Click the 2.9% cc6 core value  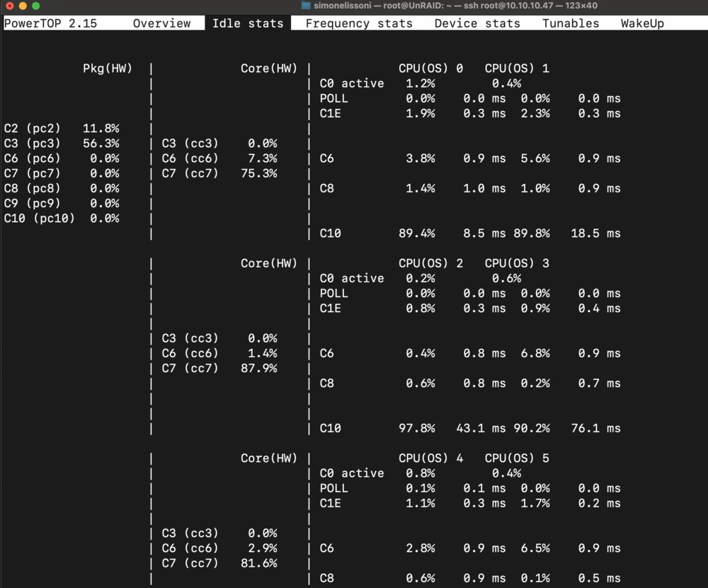click(x=263, y=548)
